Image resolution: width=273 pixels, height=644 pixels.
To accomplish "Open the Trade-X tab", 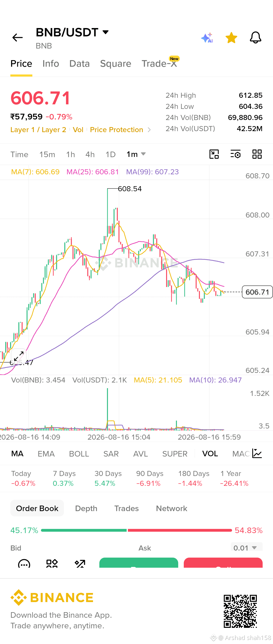I will click(159, 64).
